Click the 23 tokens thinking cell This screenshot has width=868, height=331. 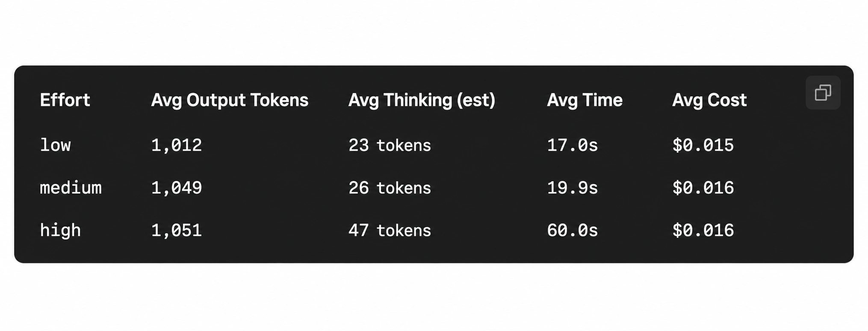point(390,145)
